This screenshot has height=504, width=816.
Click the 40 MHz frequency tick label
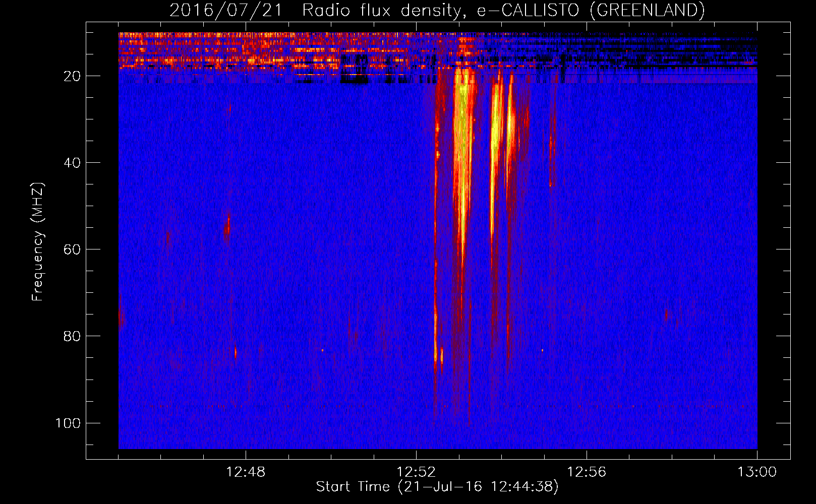(72, 163)
